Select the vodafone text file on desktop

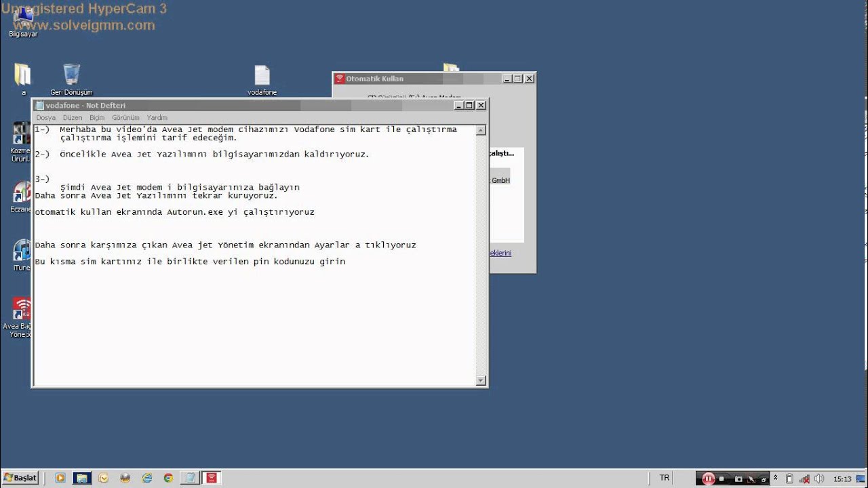coord(262,80)
